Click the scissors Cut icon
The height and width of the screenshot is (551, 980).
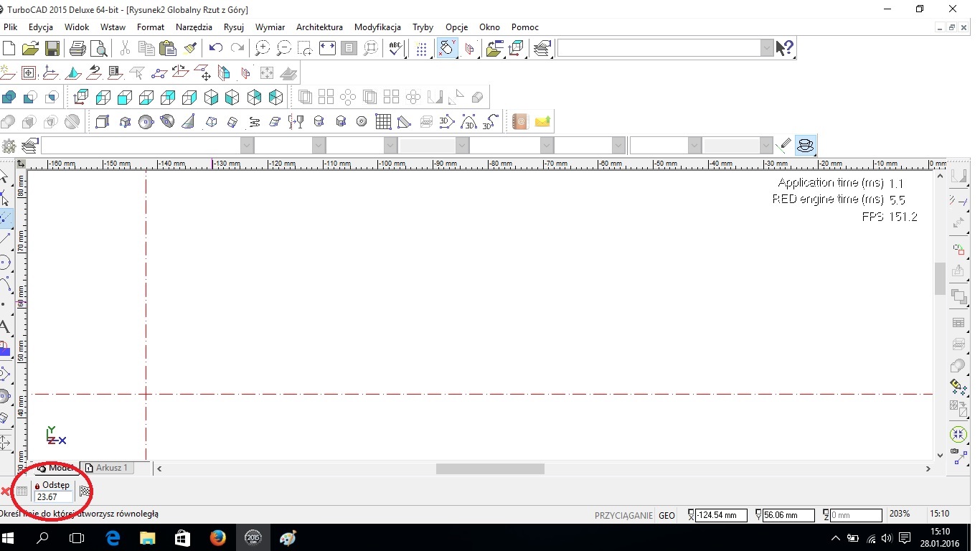click(x=125, y=48)
